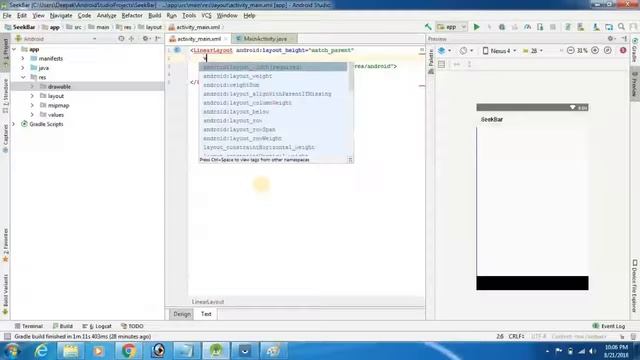Open the Device File Explorer side panel
This screenshot has width=640, height=360.
tap(635, 286)
